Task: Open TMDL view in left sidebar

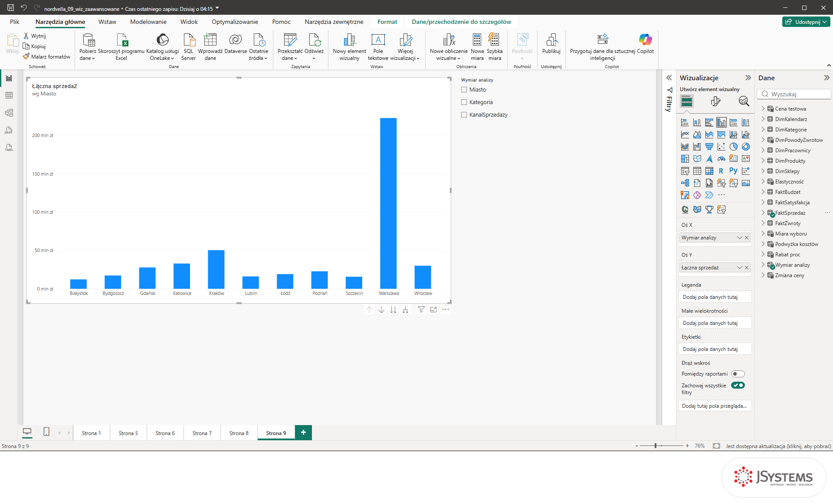Action: coord(9,147)
